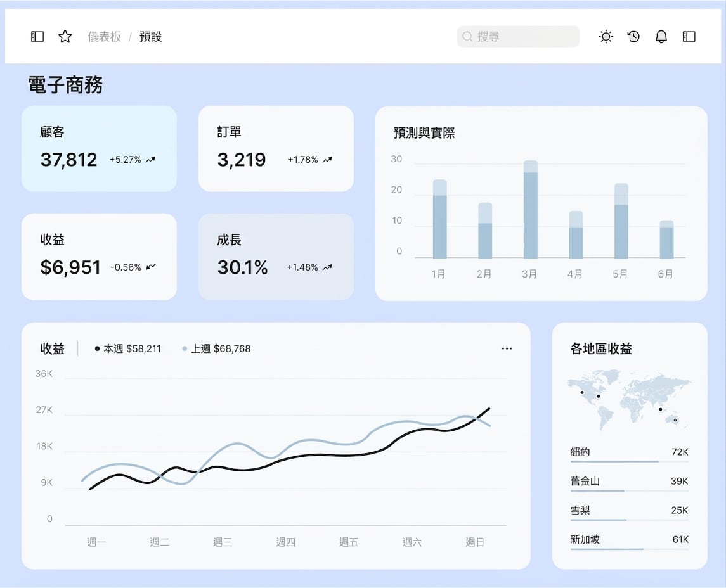Screen dimensions: 726x588
Task: Click the 舊金山 region label
Action: (x=585, y=481)
